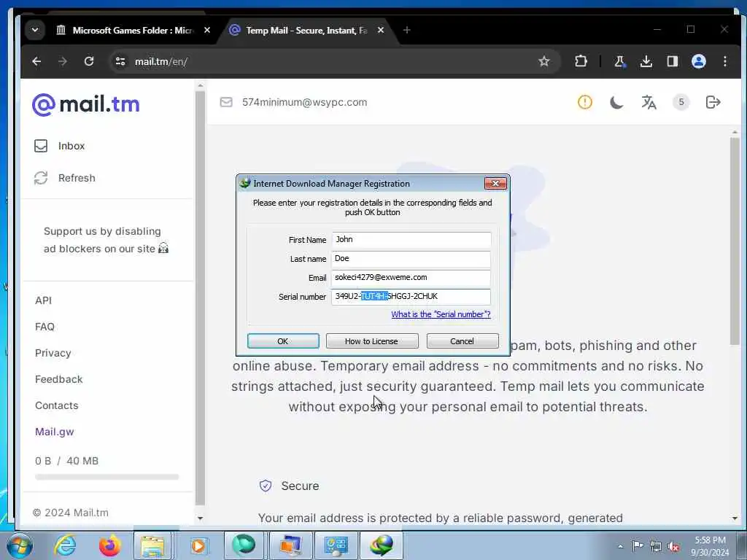Click the 0 B / 40 MB storage bar
Viewport: 747px width, 560px height.
(107, 477)
